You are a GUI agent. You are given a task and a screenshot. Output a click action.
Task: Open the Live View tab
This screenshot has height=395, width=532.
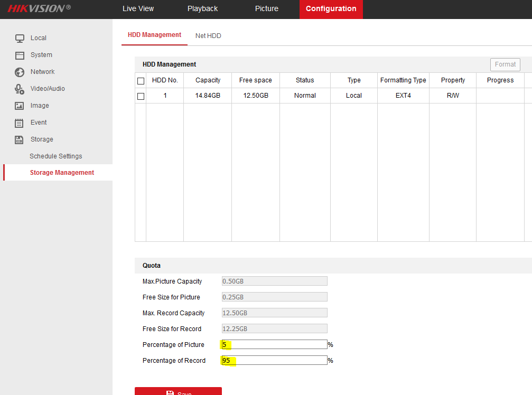pos(138,9)
